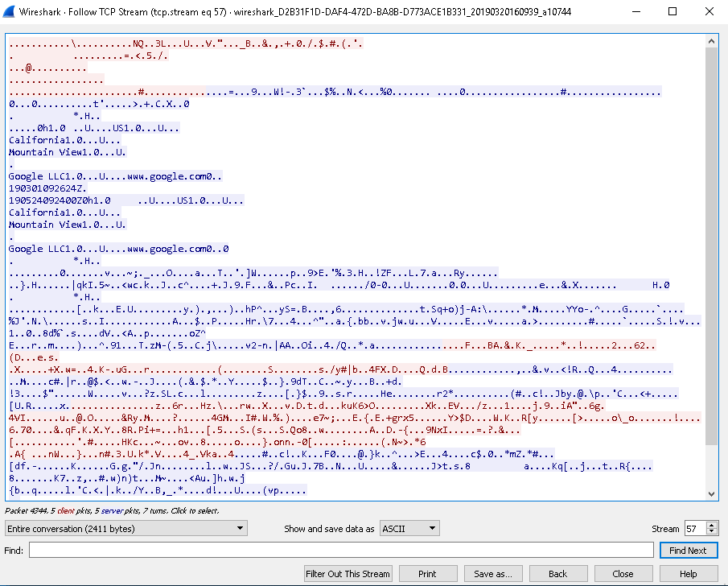Click the Find Next button

688,551
